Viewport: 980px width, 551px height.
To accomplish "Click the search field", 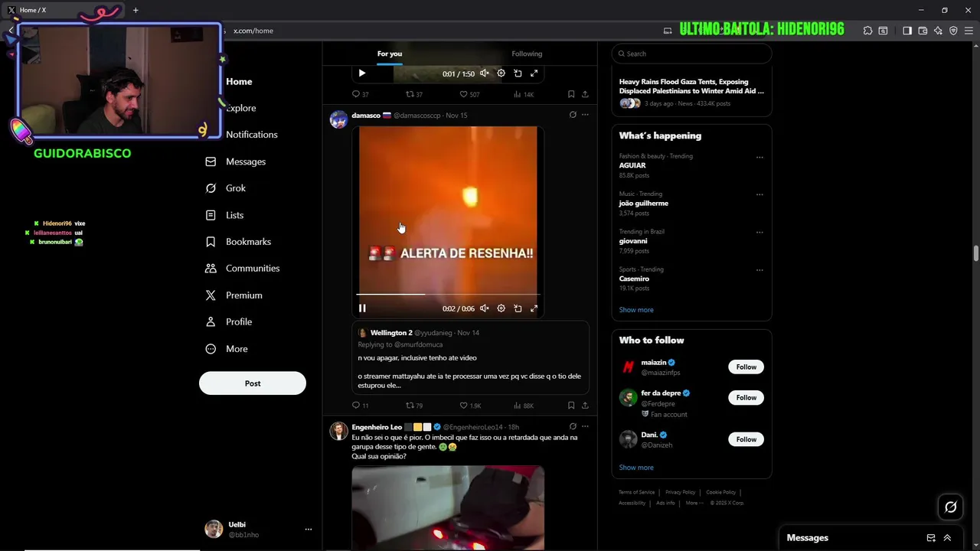I will 691,54.
